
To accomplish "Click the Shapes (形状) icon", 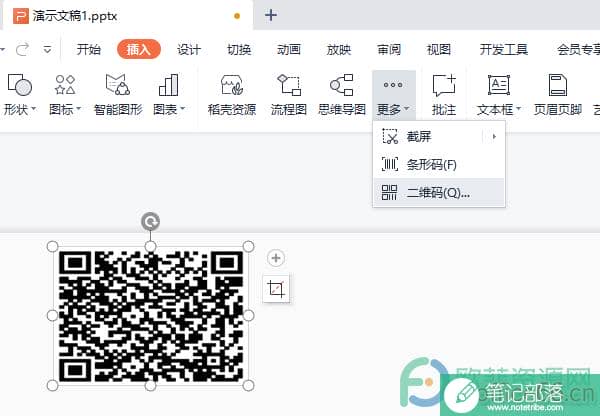I will 20,85.
